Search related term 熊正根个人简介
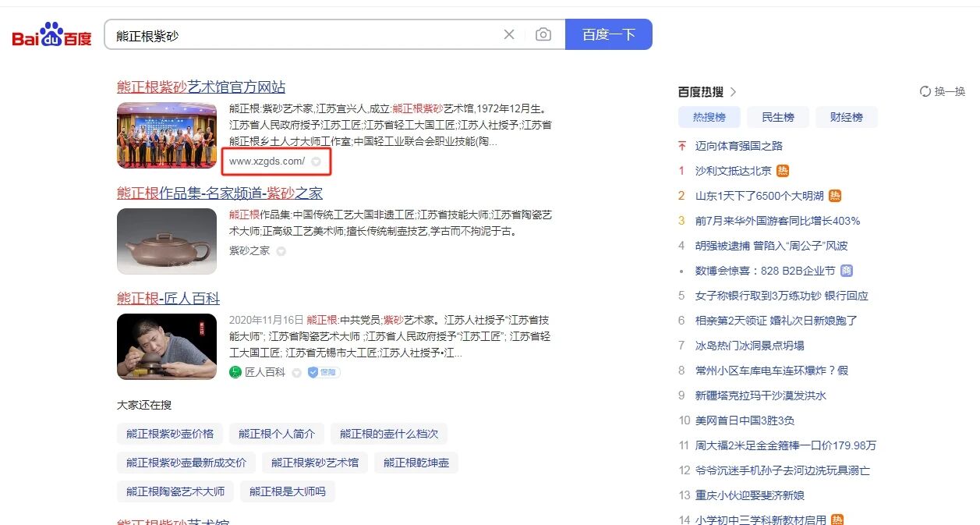Screen dimensions: 980x525 [x=277, y=434]
